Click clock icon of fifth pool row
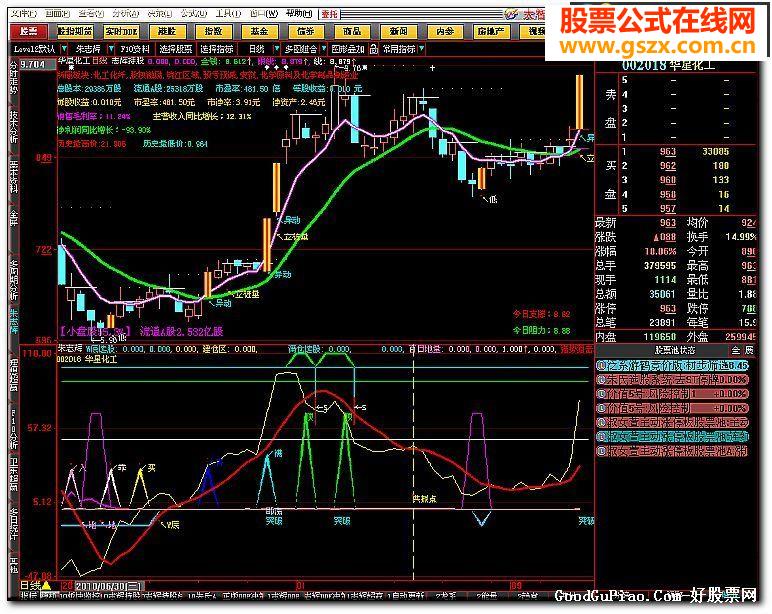 pyautogui.click(x=601, y=422)
